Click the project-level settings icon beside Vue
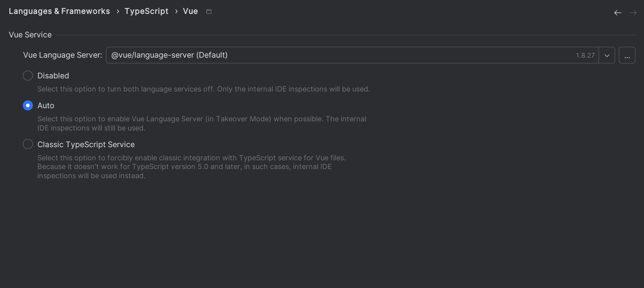This screenshot has height=288, width=644. point(209,12)
